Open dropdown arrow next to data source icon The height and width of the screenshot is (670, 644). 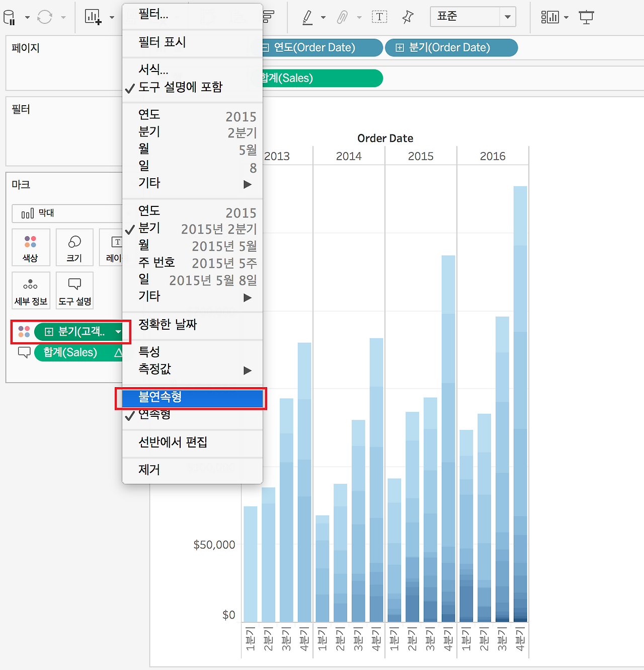tap(27, 18)
